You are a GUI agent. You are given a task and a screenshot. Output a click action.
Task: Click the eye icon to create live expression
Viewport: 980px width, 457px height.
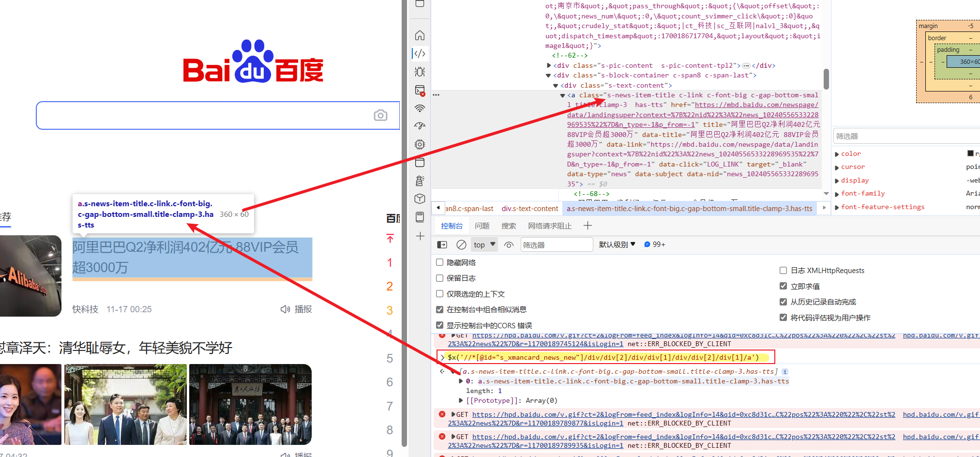[x=509, y=245]
